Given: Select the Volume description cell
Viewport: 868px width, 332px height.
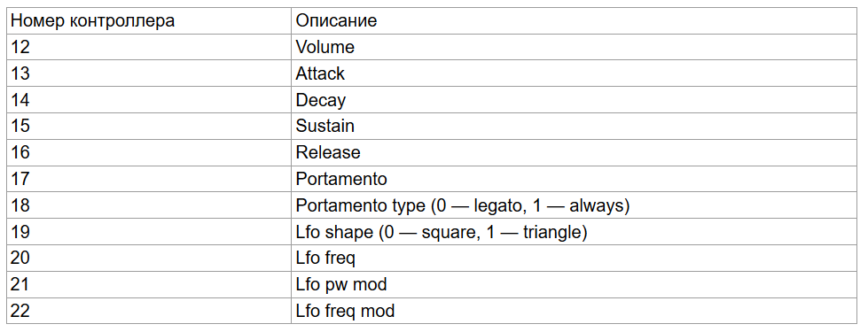Looking at the screenshot, I should click(x=574, y=47).
